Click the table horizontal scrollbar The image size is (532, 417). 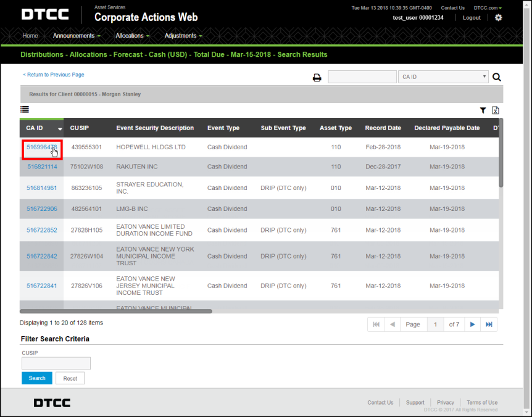coord(115,312)
